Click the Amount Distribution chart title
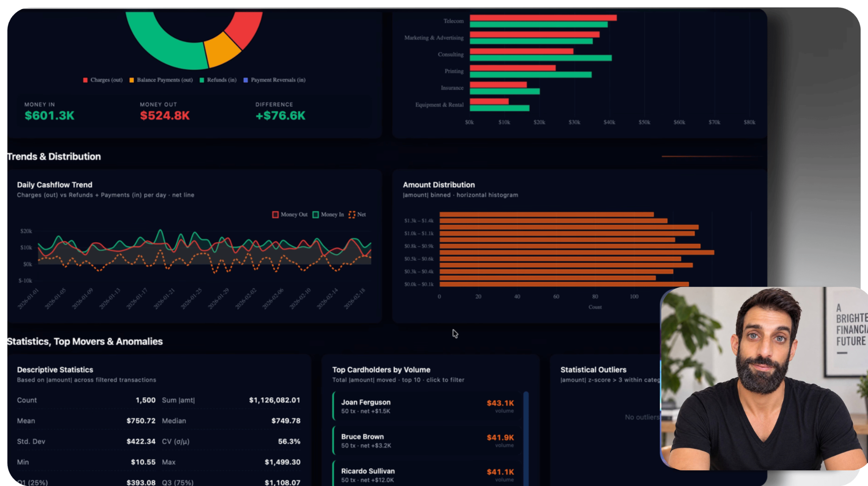Screen dimensions: 868x486 tap(439, 185)
